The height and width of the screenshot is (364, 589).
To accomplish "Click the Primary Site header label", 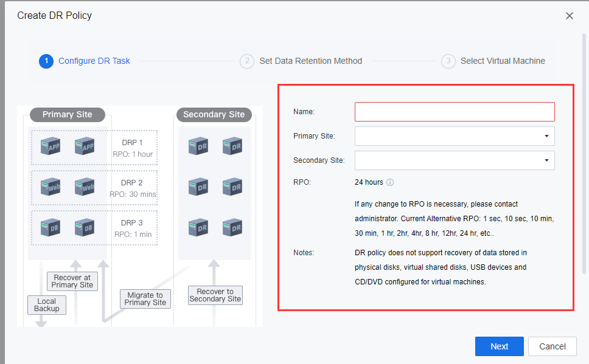I will (68, 114).
